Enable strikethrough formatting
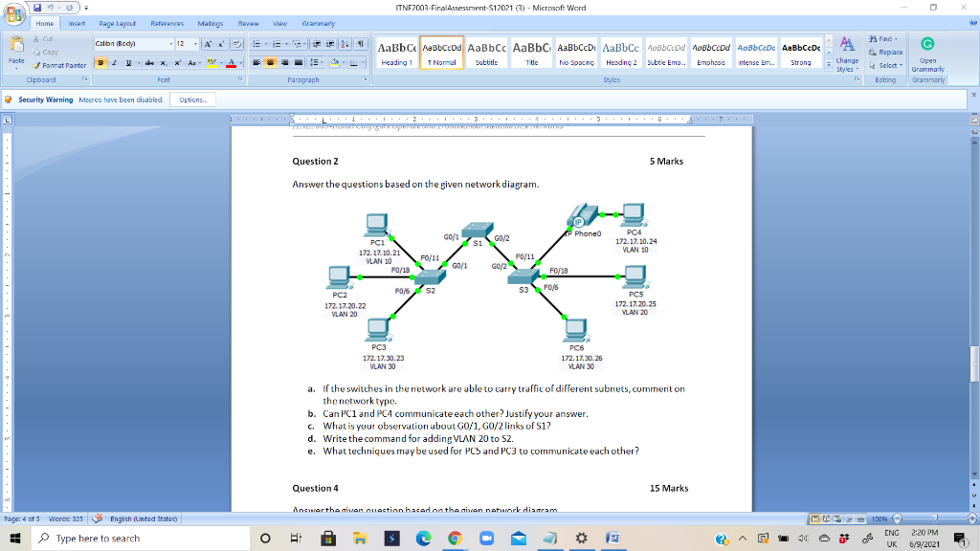Screen dimensions: 980x551 click(148, 62)
